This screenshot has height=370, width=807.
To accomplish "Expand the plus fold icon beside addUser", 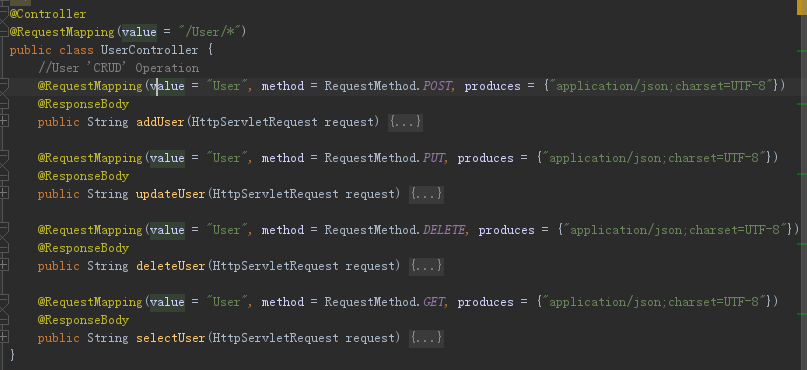I will (4, 121).
